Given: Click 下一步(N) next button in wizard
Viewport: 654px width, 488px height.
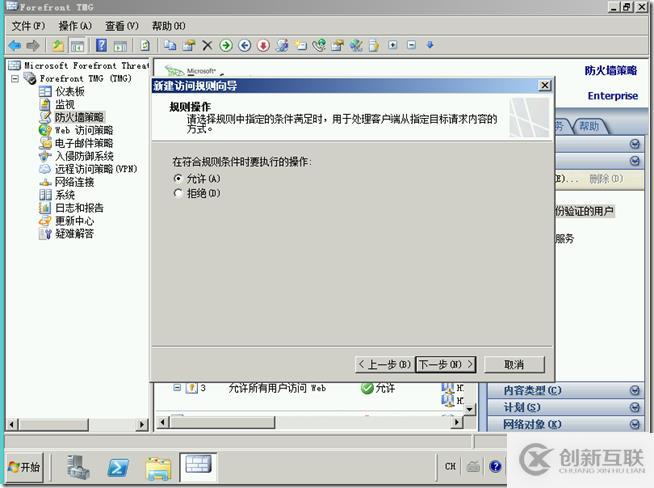Looking at the screenshot, I should tap(446, 365).
